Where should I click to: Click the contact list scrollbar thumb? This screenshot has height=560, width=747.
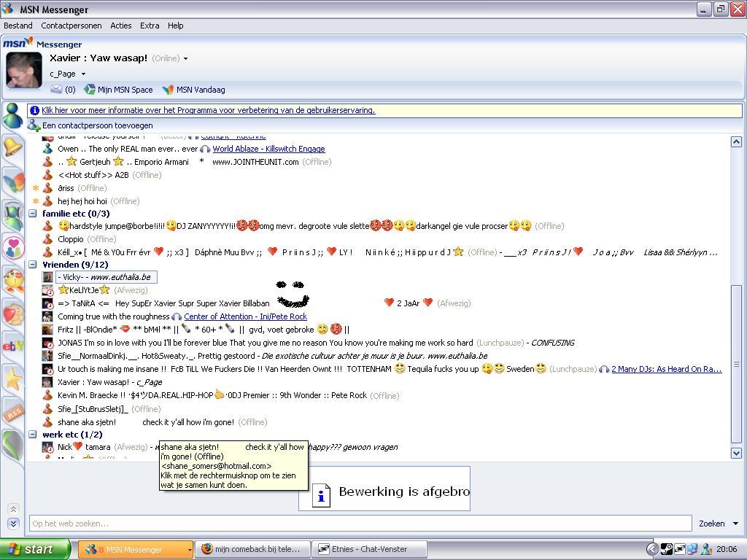(x=736, y=363)
